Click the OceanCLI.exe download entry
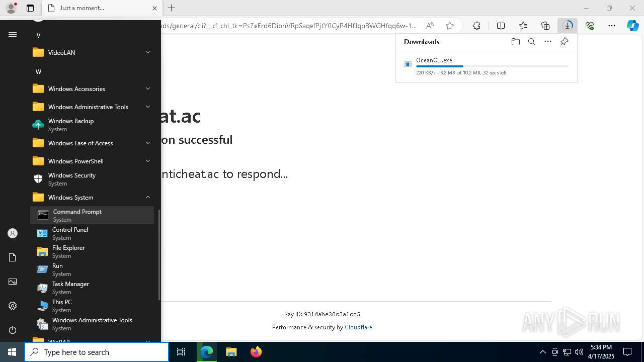644x362 pixels. [487, 66]
